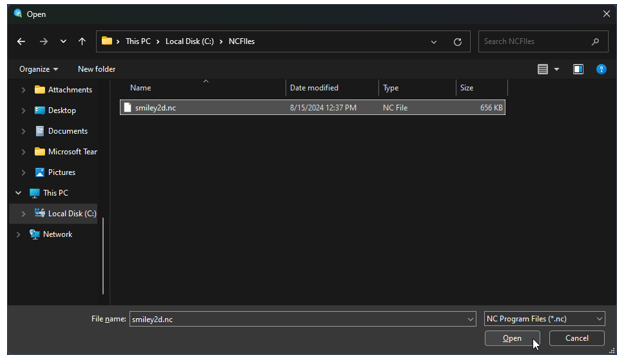Screen dimensions: 624x360
Task: Open the help button
Action: click(601, 69)
